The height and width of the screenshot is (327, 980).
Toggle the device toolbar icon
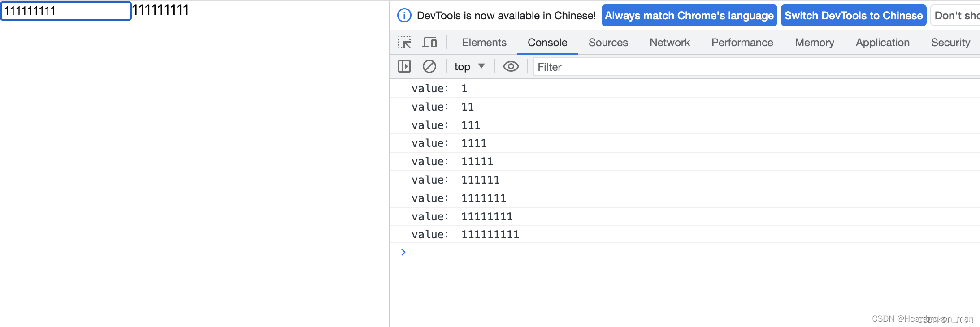(429, 43)
